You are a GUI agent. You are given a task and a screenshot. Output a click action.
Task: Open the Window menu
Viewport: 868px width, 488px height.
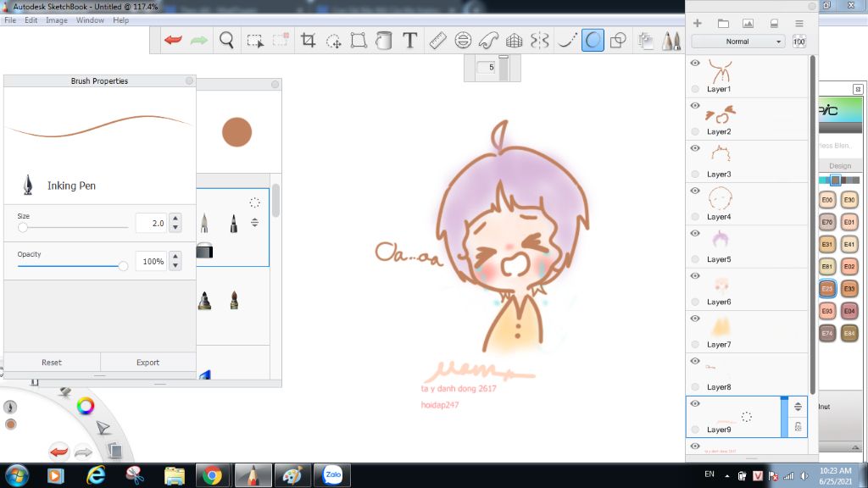[x=90, y=20]
